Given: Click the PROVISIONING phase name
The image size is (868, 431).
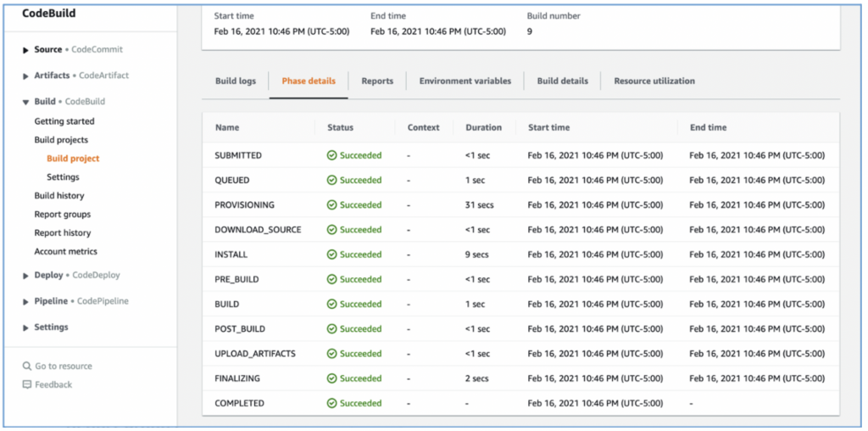Looking at the screenshot, I should (245, 205).
